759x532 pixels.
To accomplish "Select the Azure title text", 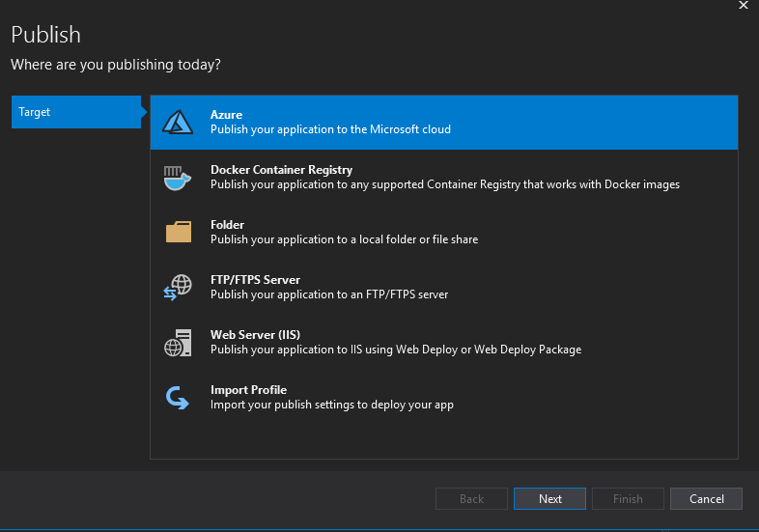I will click(226, 115).
